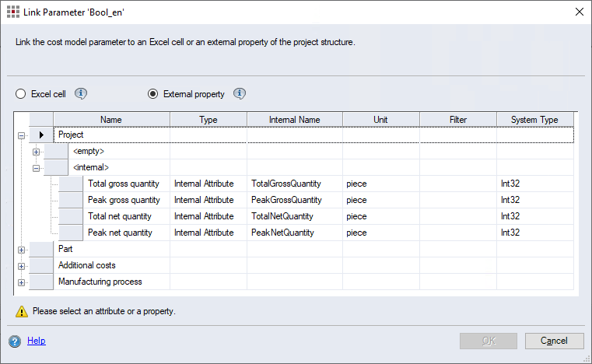Viewport: 592px width, 364px height.
Task: Click the Name column header
Action: tap(111, 120)
